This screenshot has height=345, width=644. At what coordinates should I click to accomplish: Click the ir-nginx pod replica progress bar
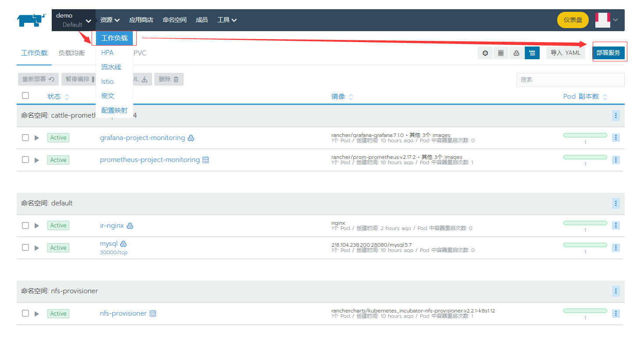[x=585, y=223]
